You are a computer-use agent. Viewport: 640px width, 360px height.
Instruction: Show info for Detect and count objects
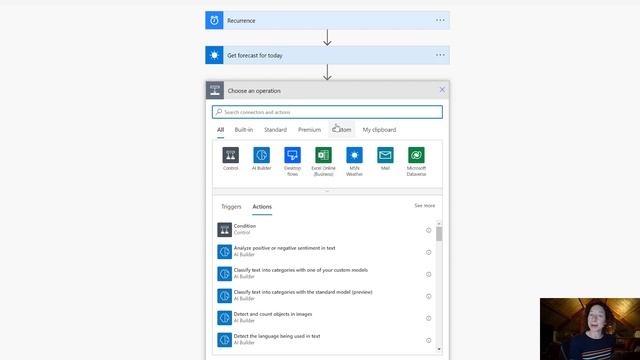point(429,318)
